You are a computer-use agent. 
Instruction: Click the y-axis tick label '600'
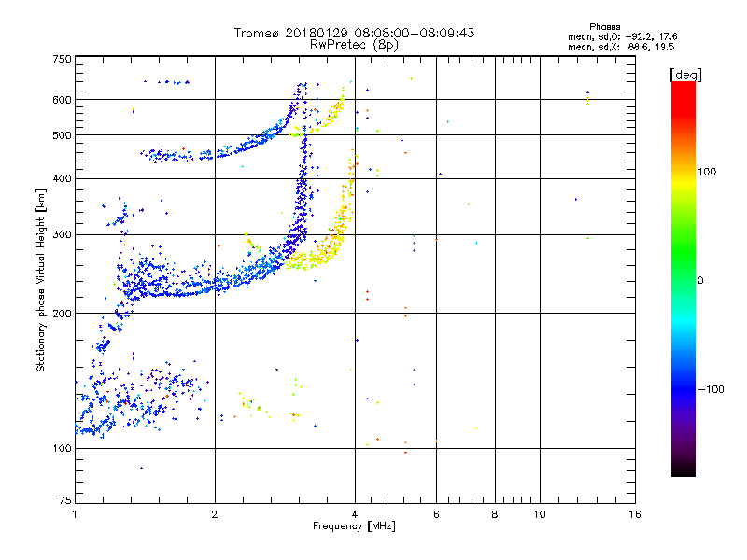[x=62, y=100]
